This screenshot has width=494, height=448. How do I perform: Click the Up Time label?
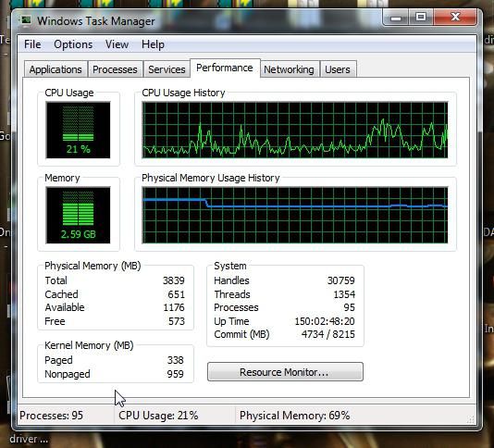click(231, 321)
